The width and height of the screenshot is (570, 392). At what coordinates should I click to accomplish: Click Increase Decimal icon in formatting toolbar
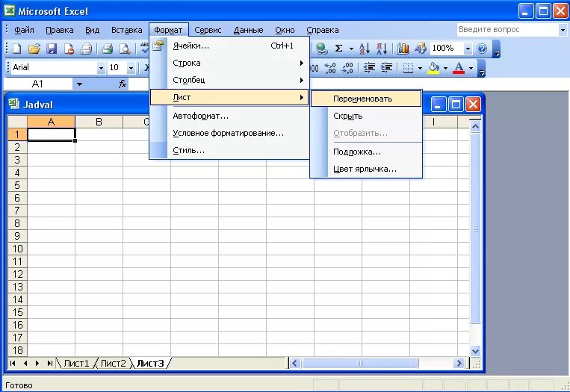pyautogui.click(x=330, y=68)
